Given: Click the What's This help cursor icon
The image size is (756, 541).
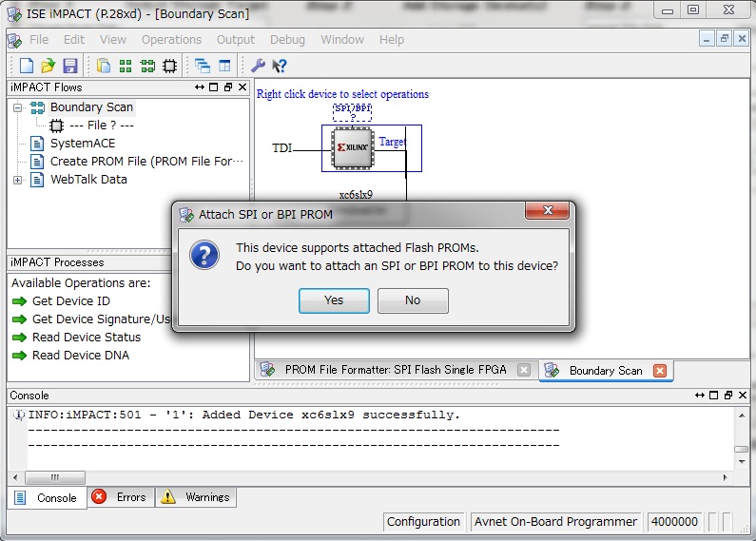Looking at the screenshot, I should pyautogui.click(x=280, y=66).
